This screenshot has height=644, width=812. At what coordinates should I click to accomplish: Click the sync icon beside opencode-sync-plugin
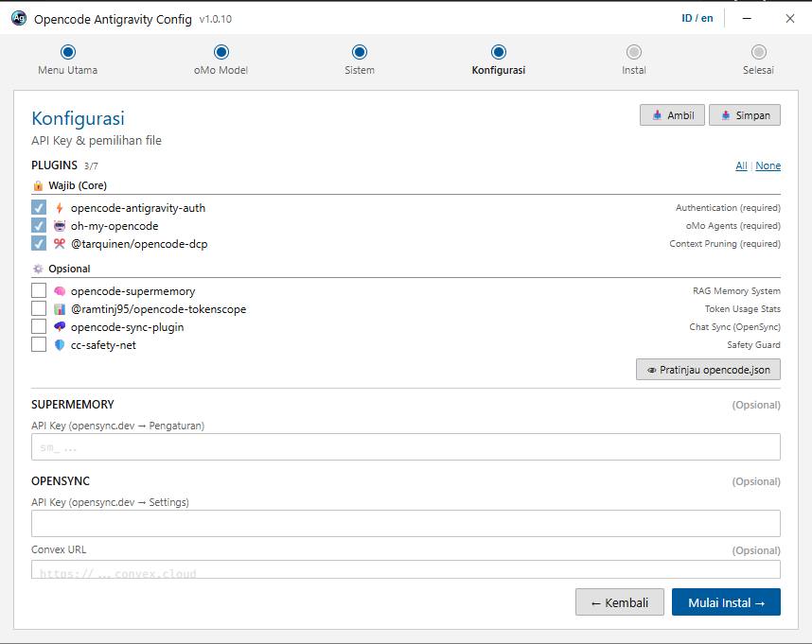60,327
